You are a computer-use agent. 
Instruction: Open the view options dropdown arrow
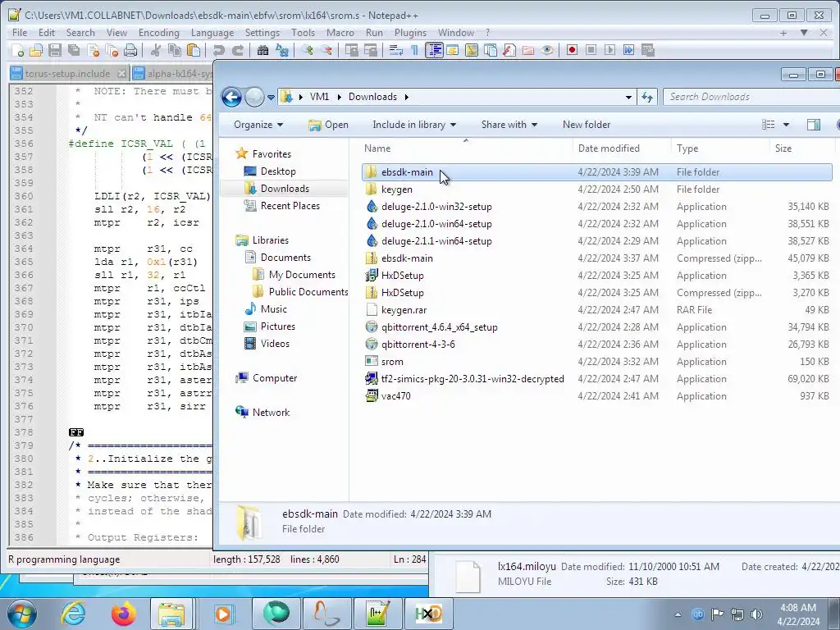pos(786,125)
